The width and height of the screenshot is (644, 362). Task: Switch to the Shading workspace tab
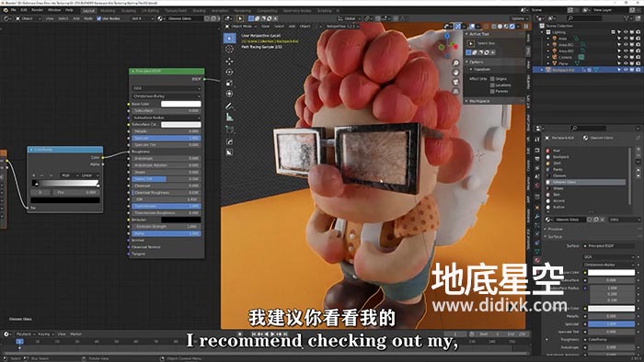tap(199, 11)
